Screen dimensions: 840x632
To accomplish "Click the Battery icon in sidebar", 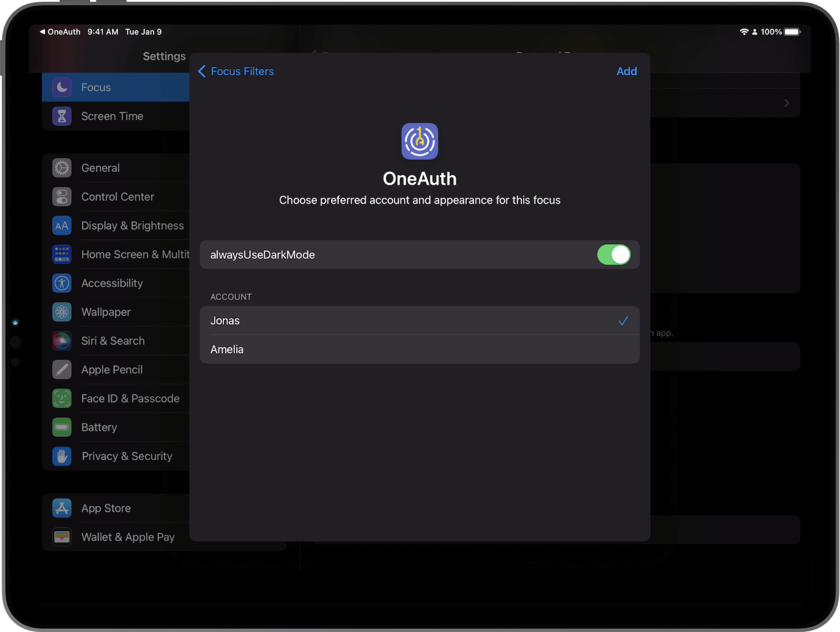I will (x=62, y=427).
